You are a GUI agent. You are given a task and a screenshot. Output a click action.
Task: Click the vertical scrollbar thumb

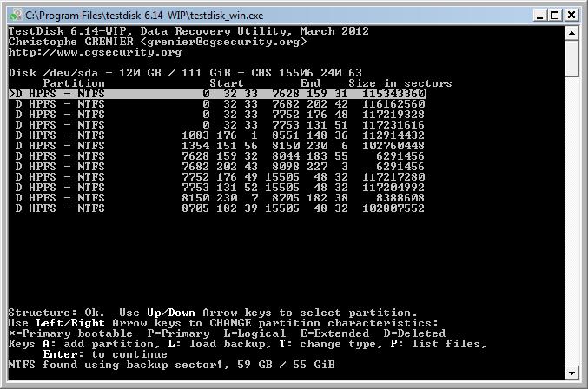point(571,58)
